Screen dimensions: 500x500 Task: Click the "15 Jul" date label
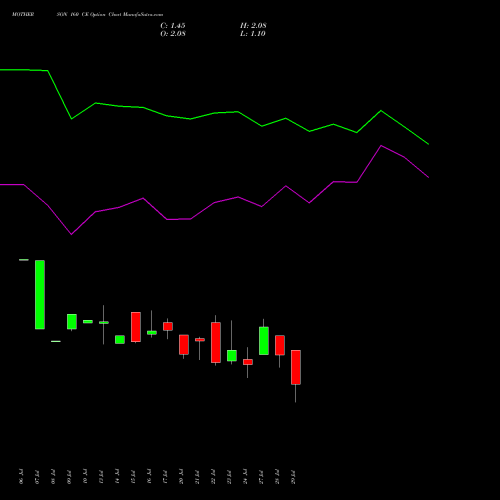(133, 476)
